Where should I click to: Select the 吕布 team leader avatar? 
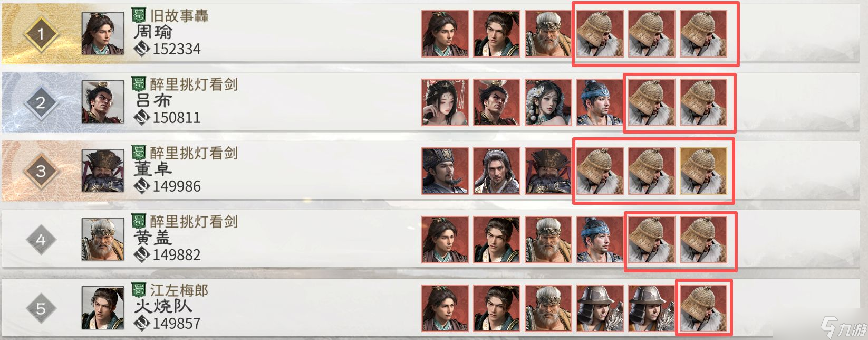point(103,102)
